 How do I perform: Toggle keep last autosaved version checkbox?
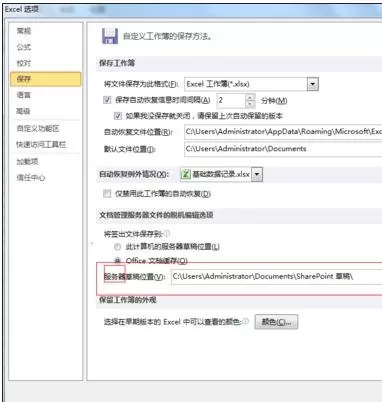click(118, 116)
